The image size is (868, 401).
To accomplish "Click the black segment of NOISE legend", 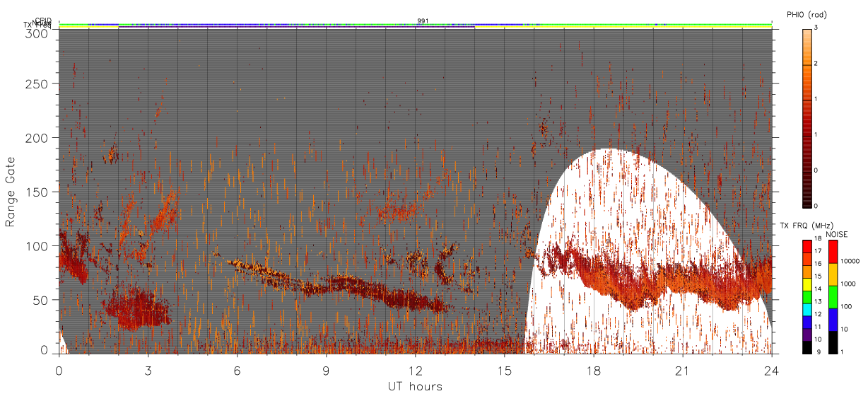I will tap(833, 342).
